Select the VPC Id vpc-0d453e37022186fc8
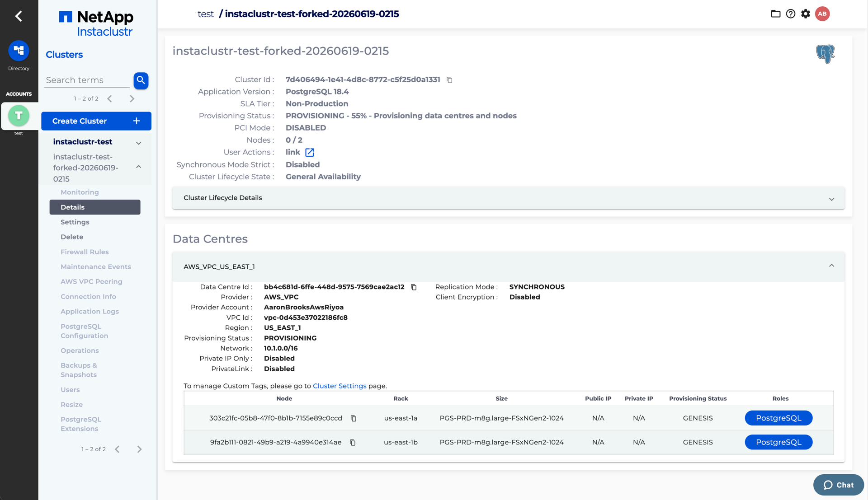Screen dimensions: 868x500 point(306,318)
